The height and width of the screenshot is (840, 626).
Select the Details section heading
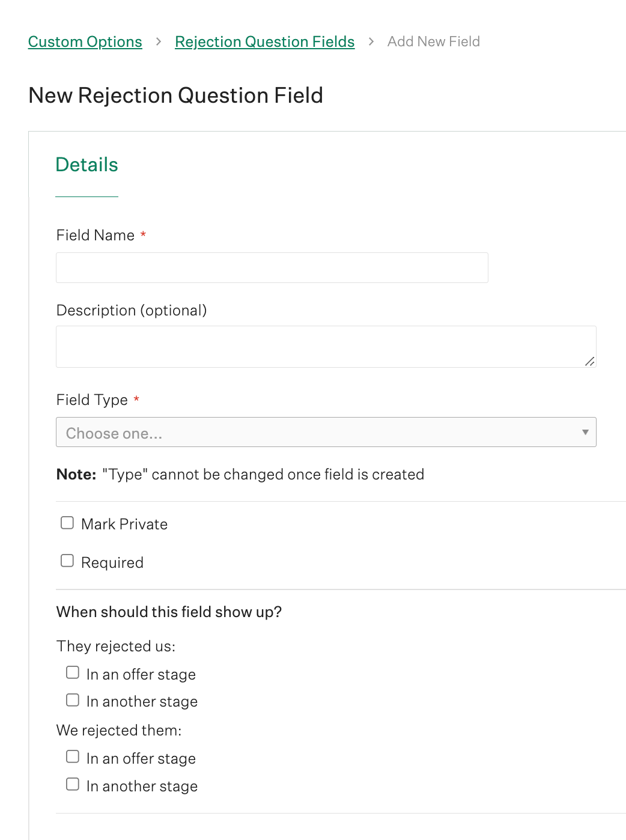(x=87, y=165)
